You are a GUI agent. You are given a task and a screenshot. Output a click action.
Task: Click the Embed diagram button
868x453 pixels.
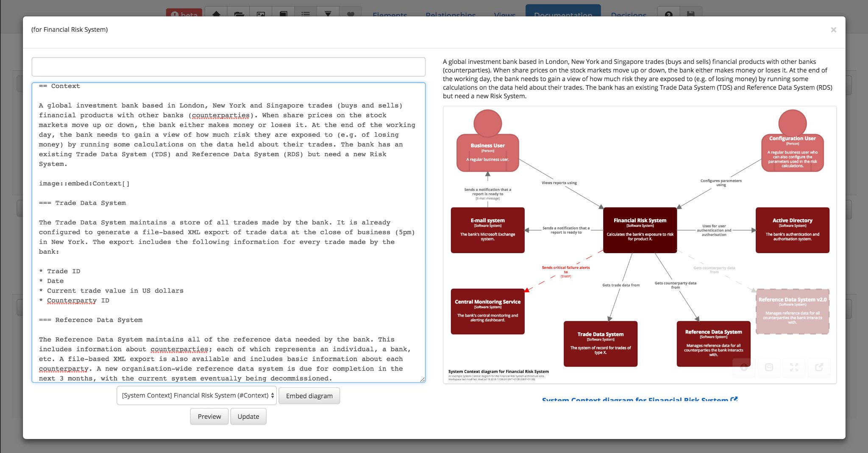tap(309, 395)
